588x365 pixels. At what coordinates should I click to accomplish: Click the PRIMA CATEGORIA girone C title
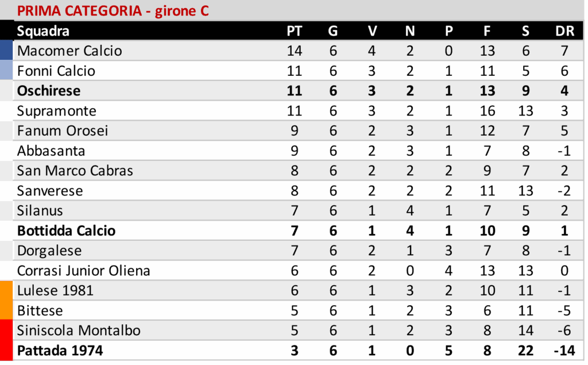113,11
